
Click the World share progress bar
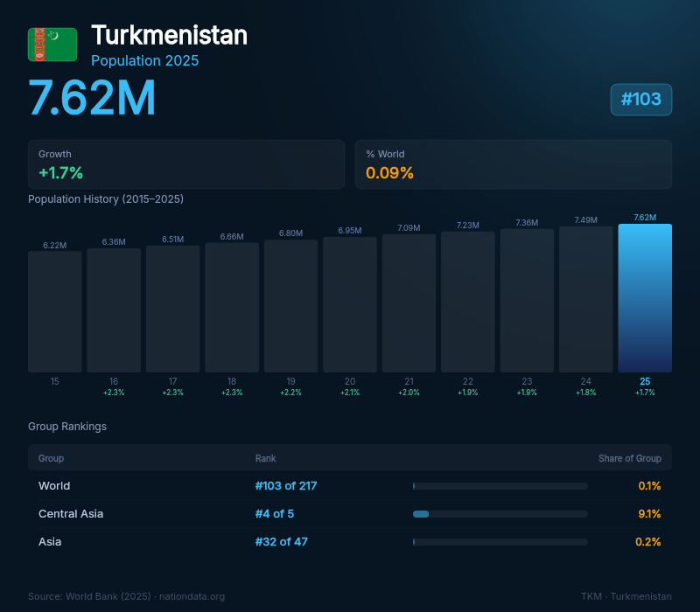coord(500,486)
